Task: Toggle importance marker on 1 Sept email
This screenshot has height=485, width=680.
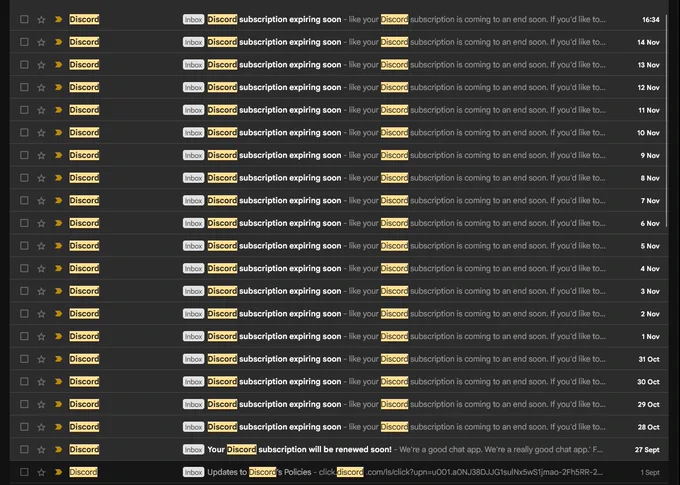Action: coord(59,472)
